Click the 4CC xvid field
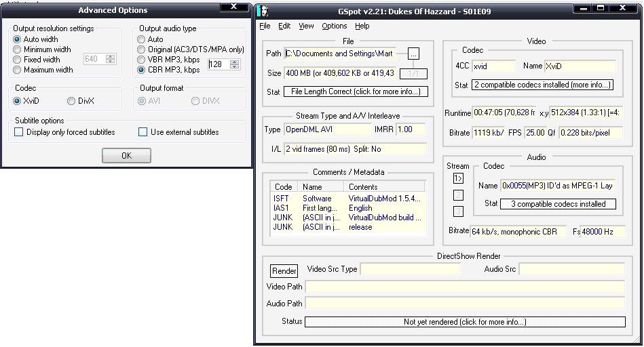The width and height of the screenshot is (644, 347). tap(493, 66)
